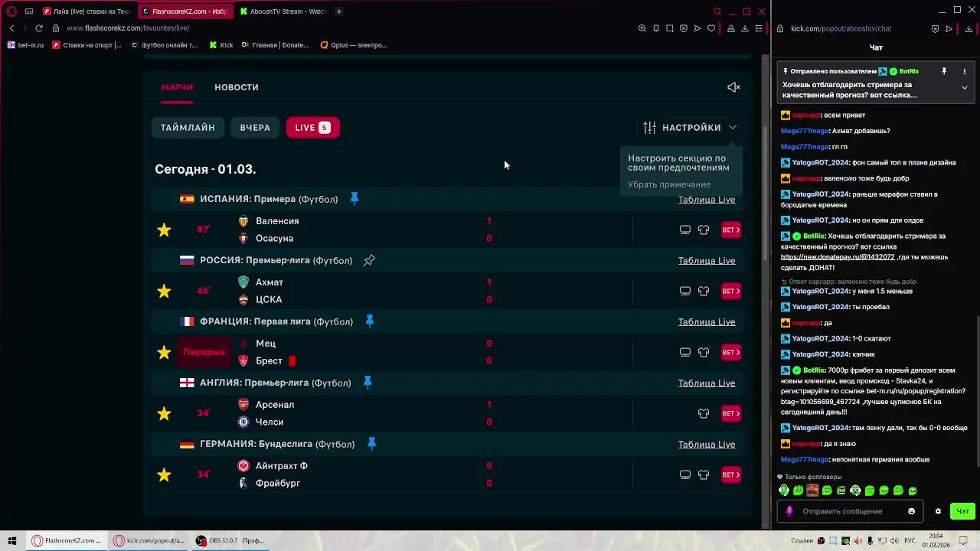
Task: Dismiss tooltip via Убрать примечание
Action: (x=669, y=184)
